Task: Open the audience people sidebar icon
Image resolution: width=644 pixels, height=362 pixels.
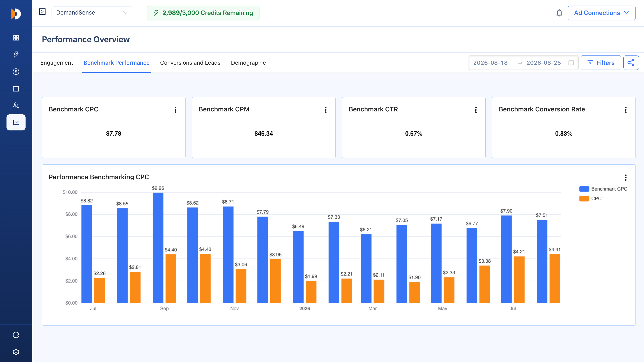Action: click(16, 105)
